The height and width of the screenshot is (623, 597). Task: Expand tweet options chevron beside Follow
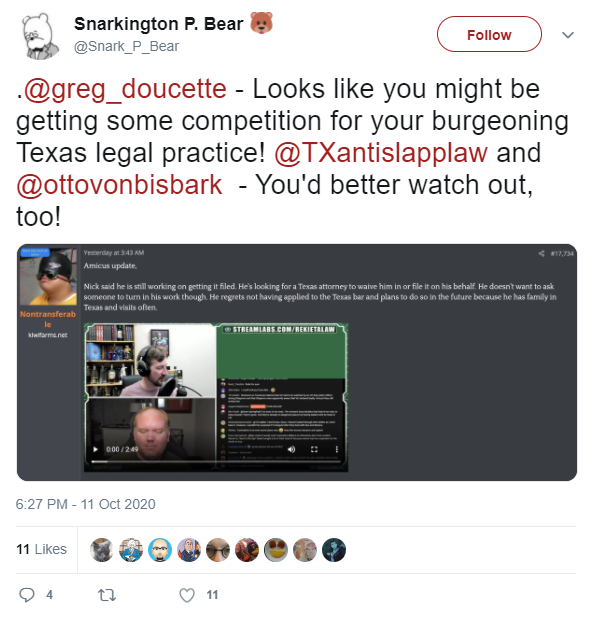point(568,35)
